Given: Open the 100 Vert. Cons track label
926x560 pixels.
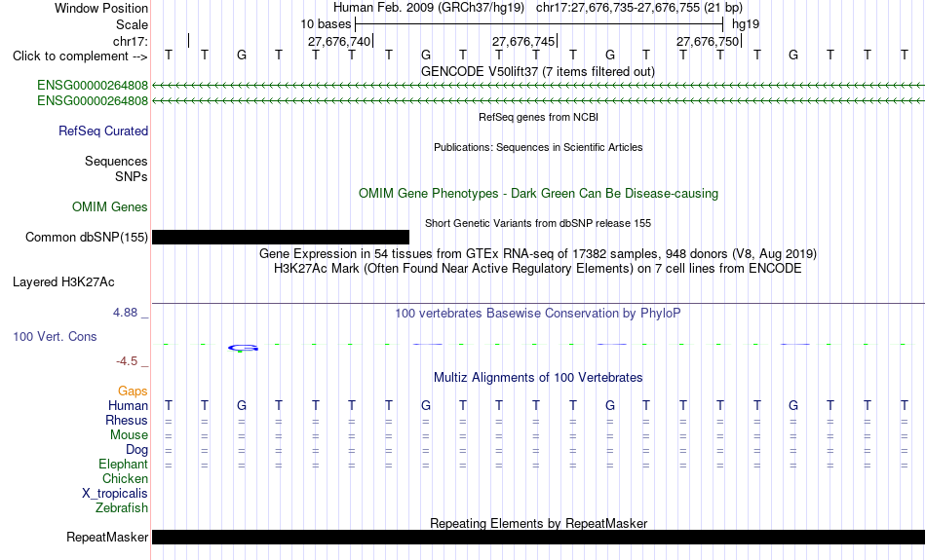Looking at the screenshot, I should coord(55,336).
